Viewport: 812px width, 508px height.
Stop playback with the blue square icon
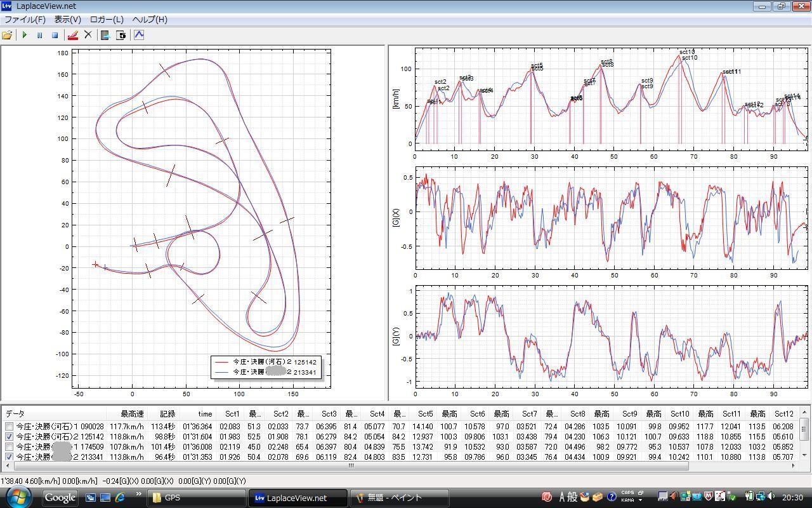pyautogui.click(x=55, y=36)
